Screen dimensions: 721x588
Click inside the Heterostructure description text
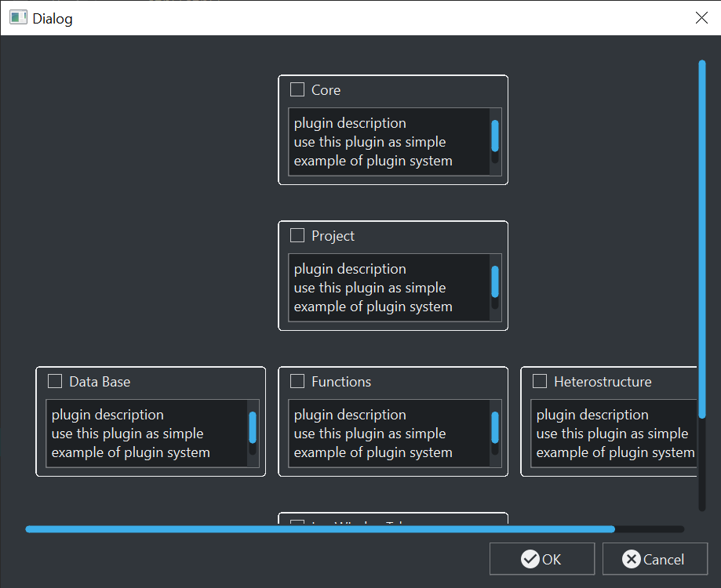[614, 434]
